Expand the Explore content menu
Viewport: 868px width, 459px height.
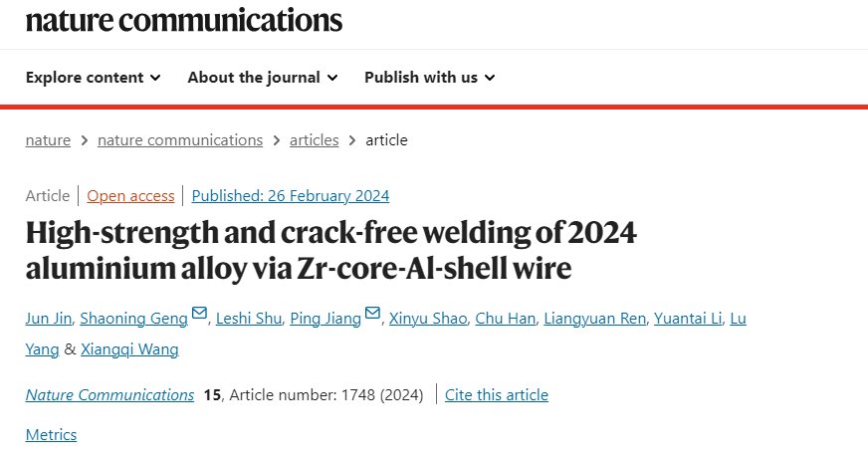[x=93, y=78]
